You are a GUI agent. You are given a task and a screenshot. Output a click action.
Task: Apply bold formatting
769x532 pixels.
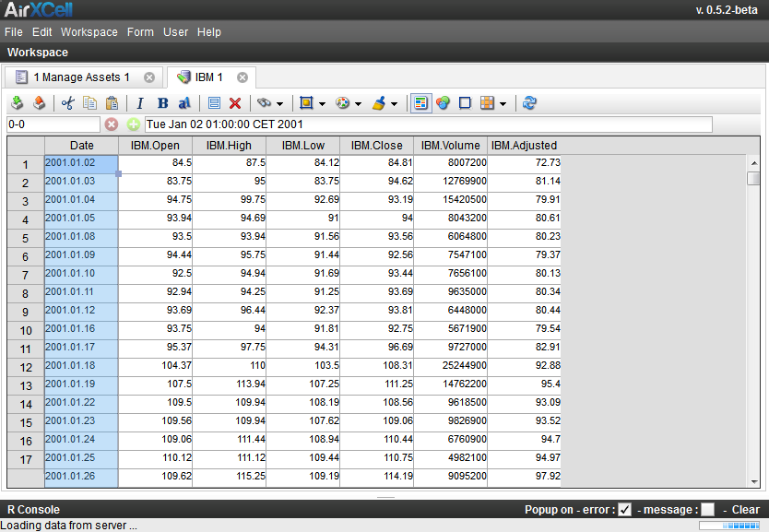click(163, 103)
